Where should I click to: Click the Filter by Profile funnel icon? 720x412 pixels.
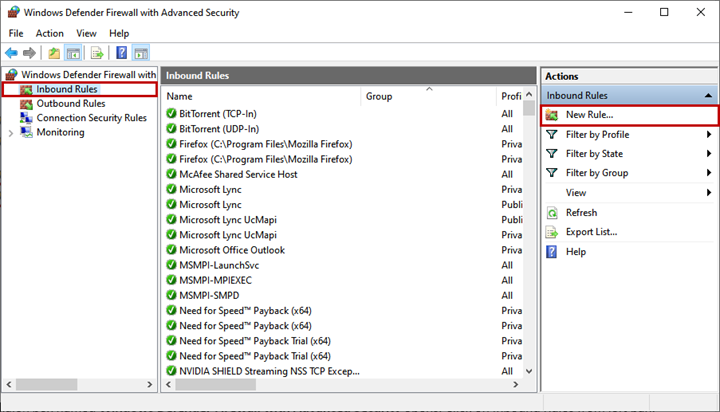551,135
